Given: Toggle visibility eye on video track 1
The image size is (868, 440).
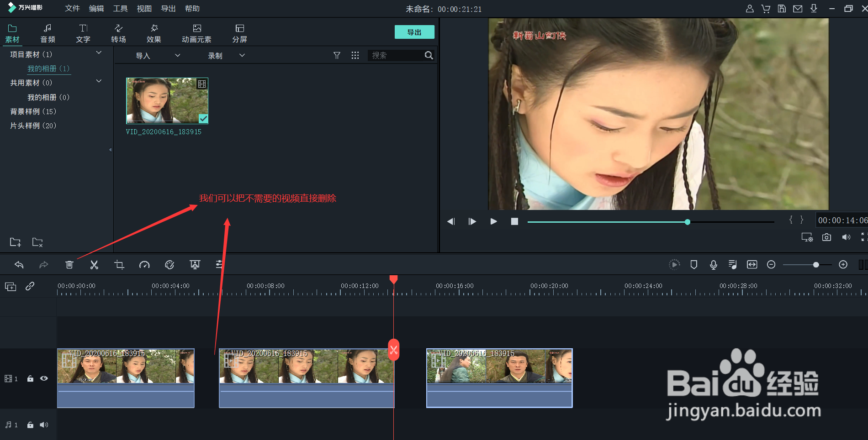Looking at the screenshot, I should click(44, 378).
